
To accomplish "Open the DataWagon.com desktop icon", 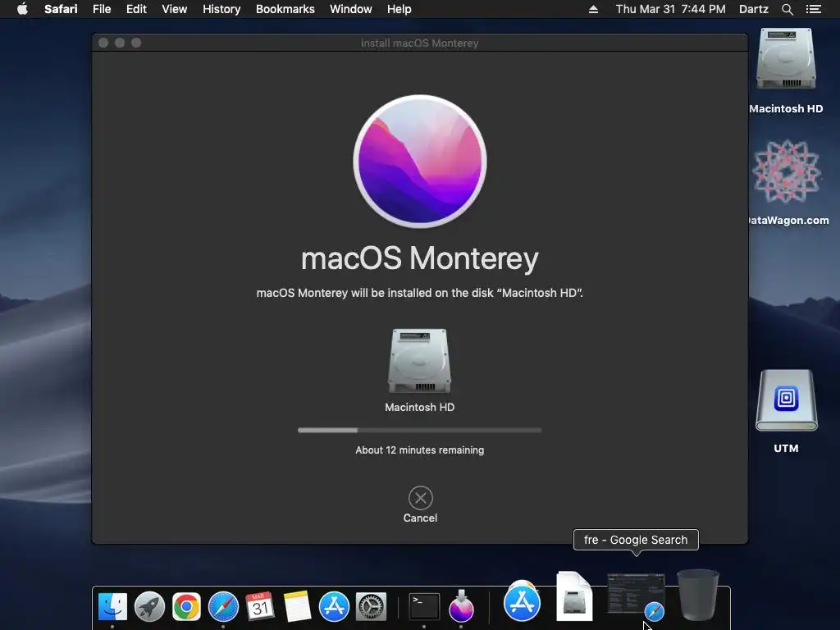I will point(786,172).
